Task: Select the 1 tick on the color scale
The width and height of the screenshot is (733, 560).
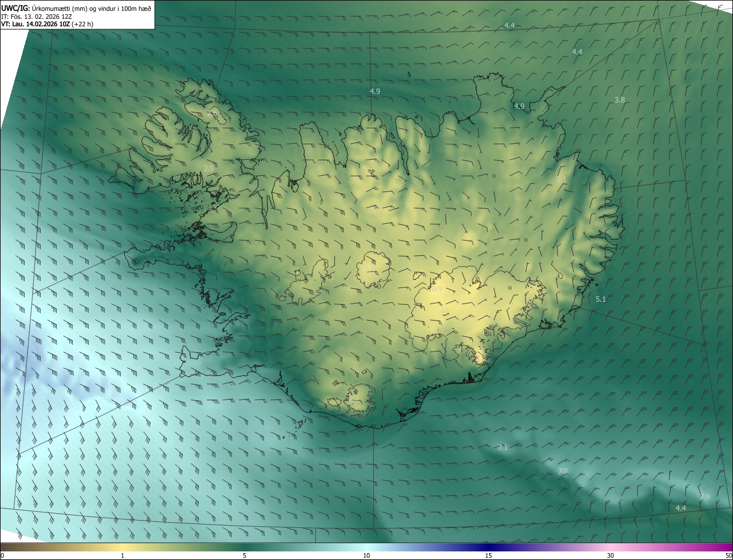Action: (x=123, y=555)
